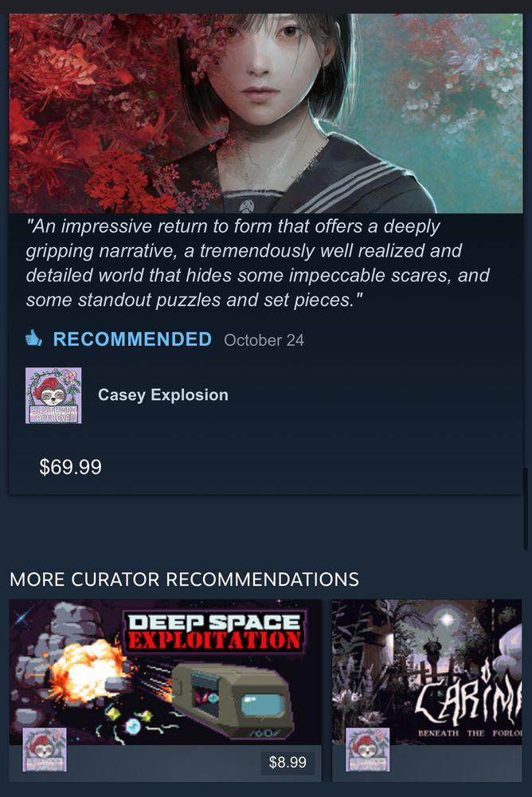
Task: Open Casey Explosion curator avatar
Action: pos(53,395)
